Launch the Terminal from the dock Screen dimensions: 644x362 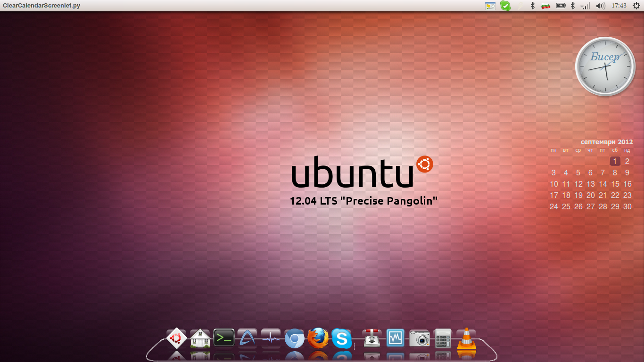224,337
